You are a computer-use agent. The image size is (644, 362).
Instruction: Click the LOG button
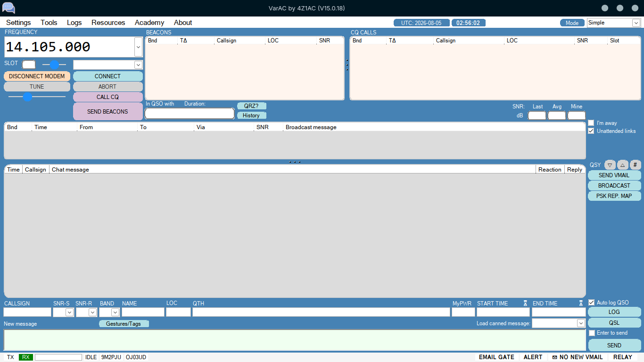[x=614, y=312]
